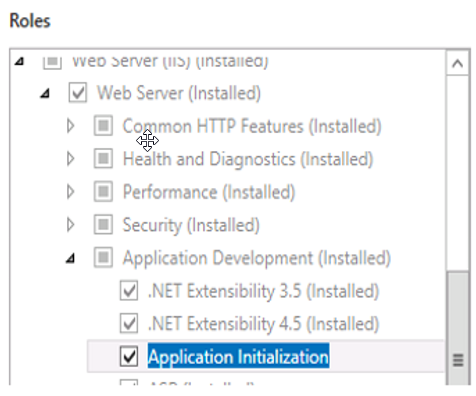The height and width of the screenshot is (396, 476).
Task: Toggle the Web Server (IIS) top checkbox
Action: coord(52,62)
